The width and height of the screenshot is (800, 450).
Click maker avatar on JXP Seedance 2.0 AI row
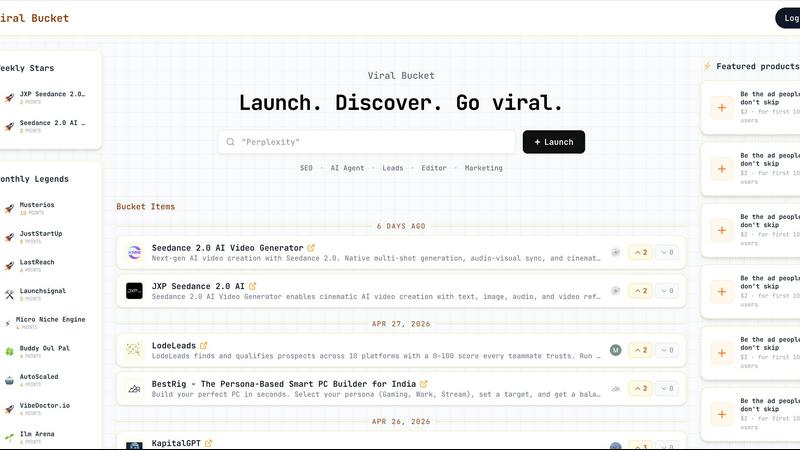[x=616, y=291]
